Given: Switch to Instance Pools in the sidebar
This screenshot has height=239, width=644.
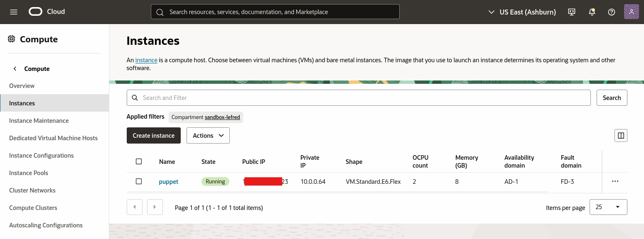Looking at the screenshot, I should [x=28, y=173].
